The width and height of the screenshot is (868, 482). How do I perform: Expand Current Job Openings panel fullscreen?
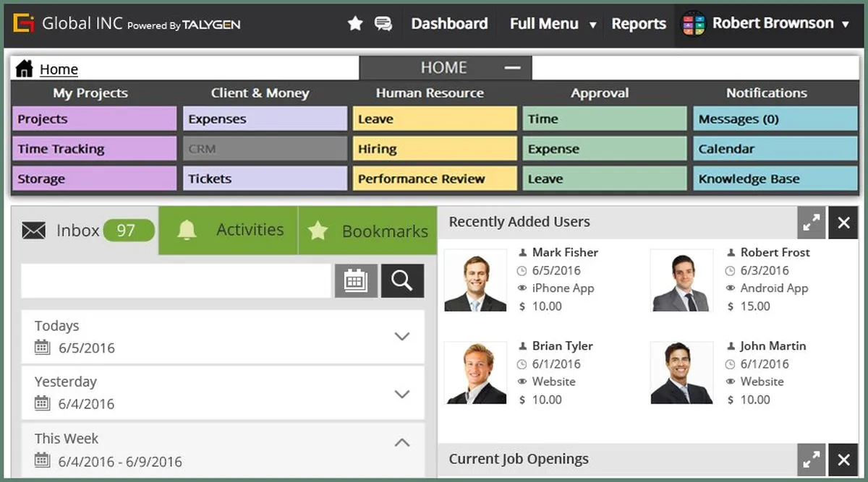812,459
